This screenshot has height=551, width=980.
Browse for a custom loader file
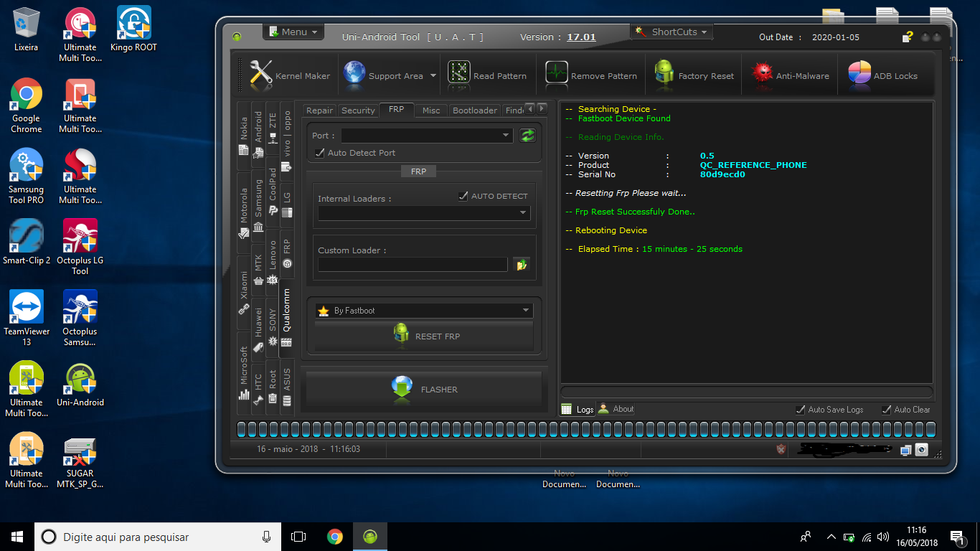tap(522, 265)
